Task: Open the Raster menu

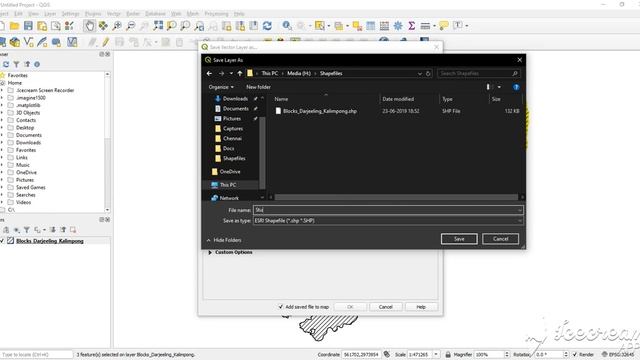Action: tap(133, 14)
